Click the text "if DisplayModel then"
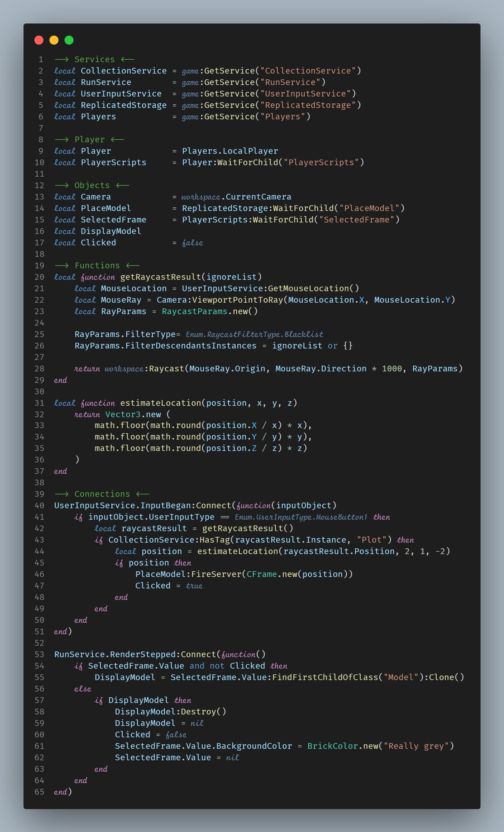The image size is (504, 832). click(143, 701)
